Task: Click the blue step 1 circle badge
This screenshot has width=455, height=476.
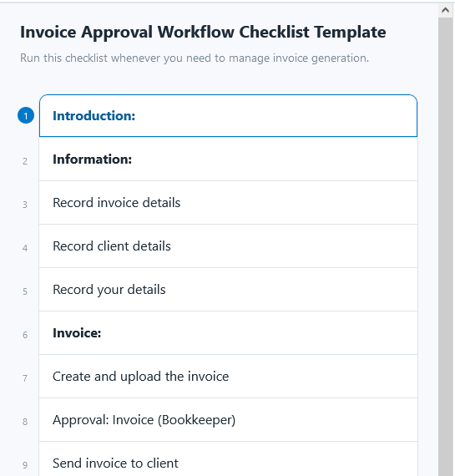Action: [x=26, y=116]
